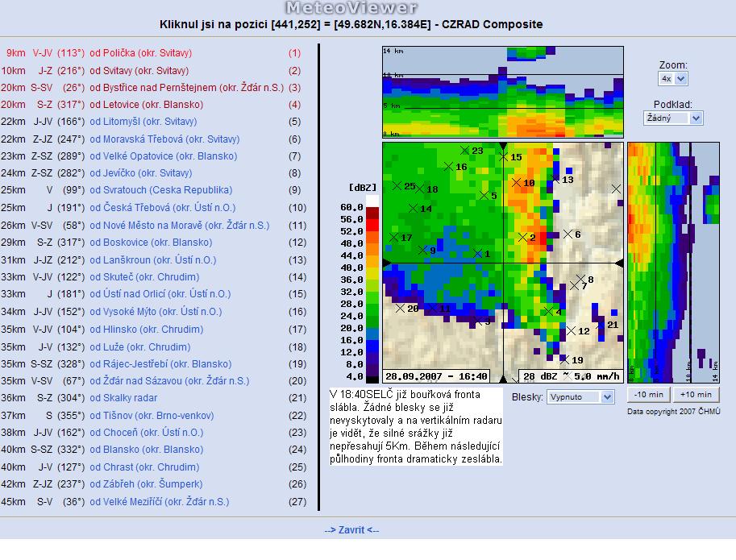Open the od Tišnov link
736x560 pixels.
(x=152, y=416)
